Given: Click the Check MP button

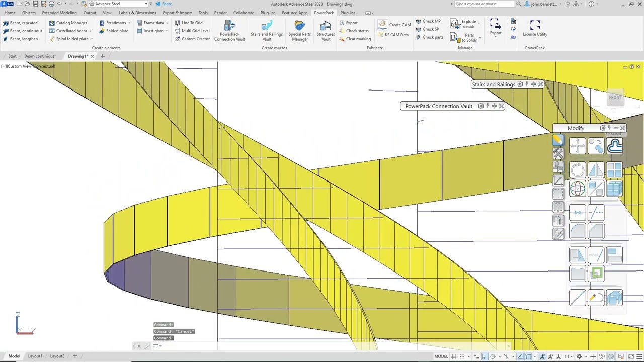Looking at the screenshot, I should [428, 21].
